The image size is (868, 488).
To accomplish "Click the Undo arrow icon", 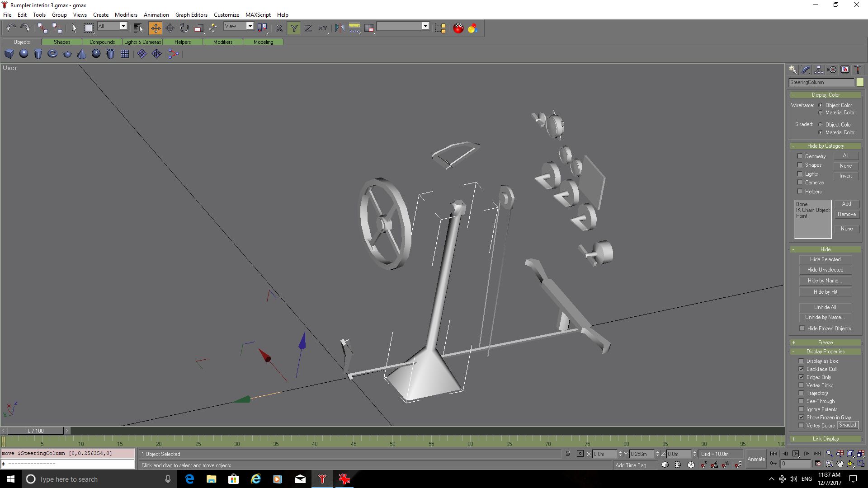I will pyautogui.click(x=11, y=28).
